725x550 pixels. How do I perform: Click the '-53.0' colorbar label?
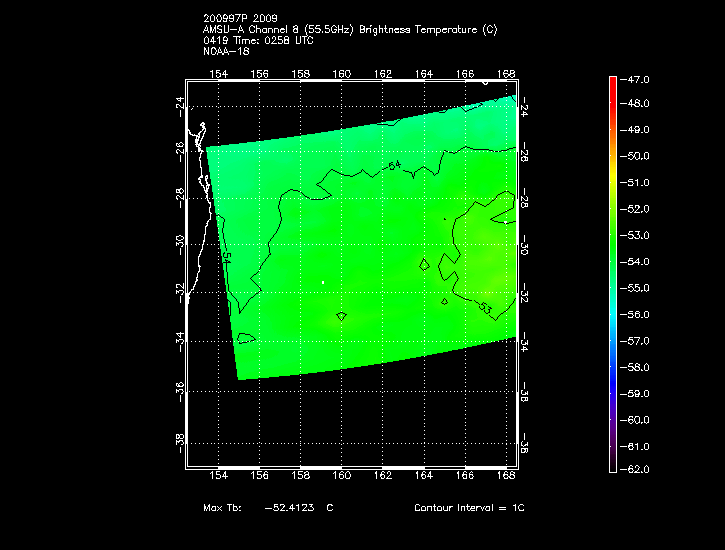pyautogui.click(x=634, y=235)
